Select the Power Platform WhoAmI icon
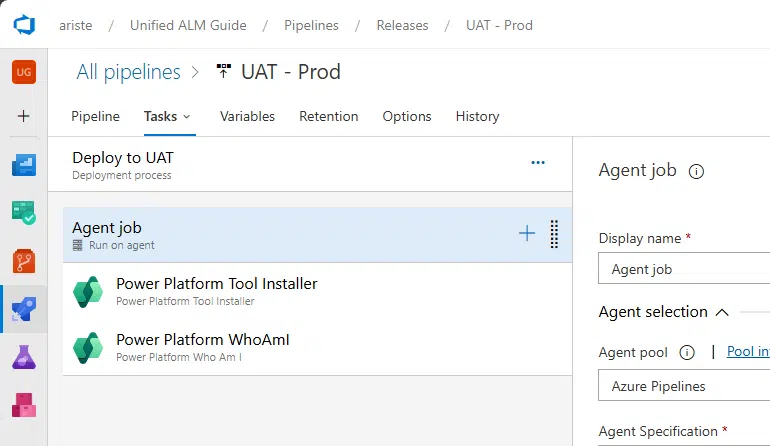 88,347
